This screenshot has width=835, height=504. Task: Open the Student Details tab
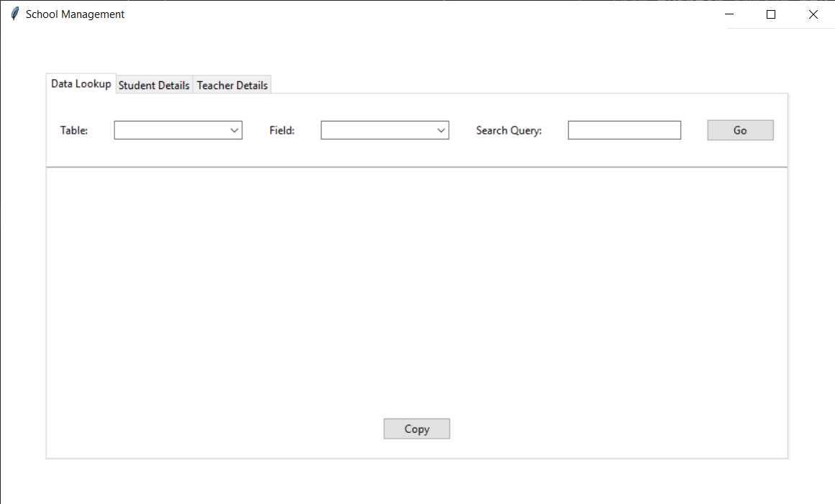[x=154, y=85]
